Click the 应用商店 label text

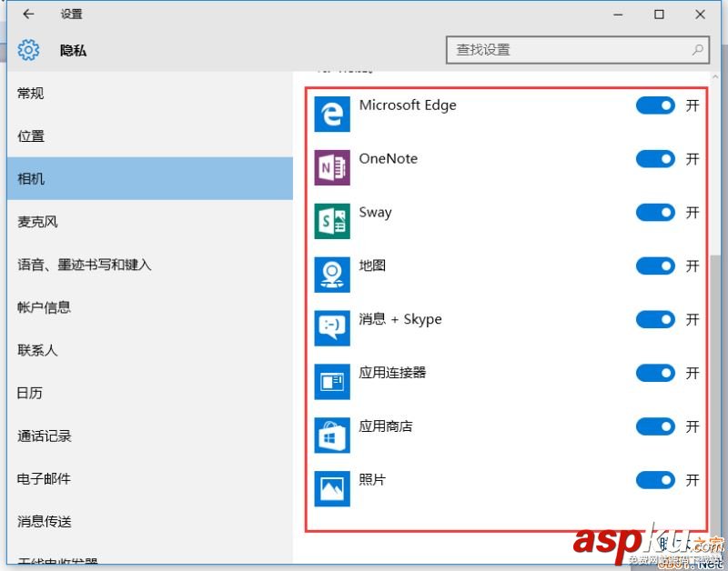[386, 426]
